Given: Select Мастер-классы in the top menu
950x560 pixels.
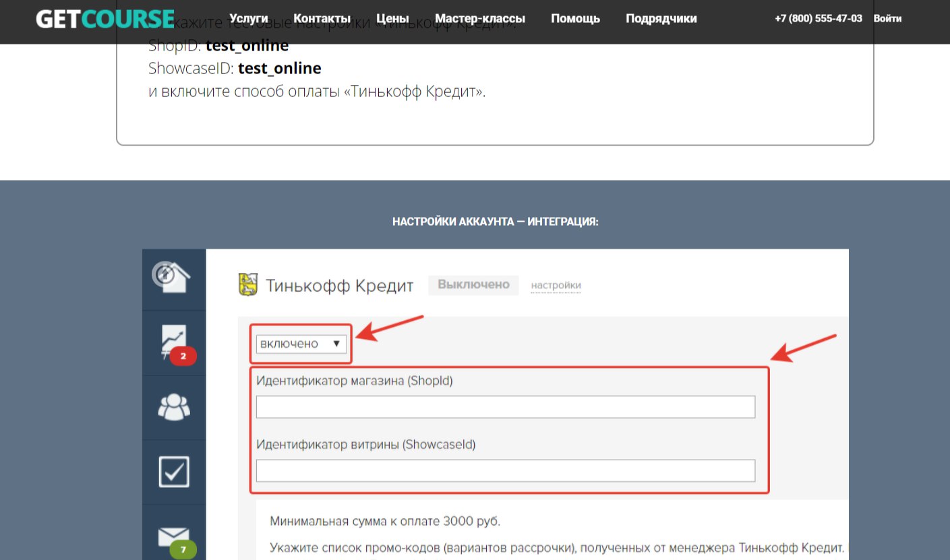Looking at the screenshot, I should pyautogui.click(x=480, y=19).
